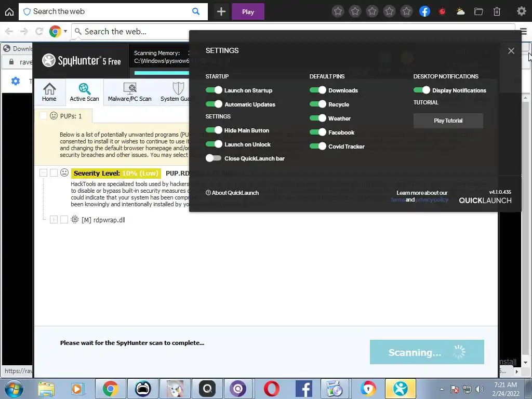Screen dimensions: 532x399
Task: Click Play Tutorial button
Action: pos(448,121)
